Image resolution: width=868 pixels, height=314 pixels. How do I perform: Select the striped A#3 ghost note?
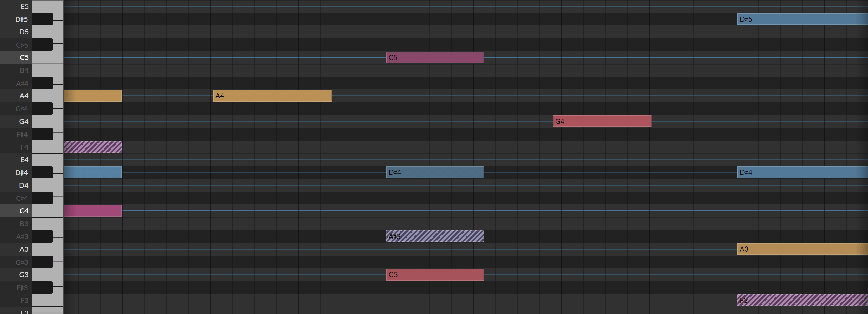pos(435,236)
